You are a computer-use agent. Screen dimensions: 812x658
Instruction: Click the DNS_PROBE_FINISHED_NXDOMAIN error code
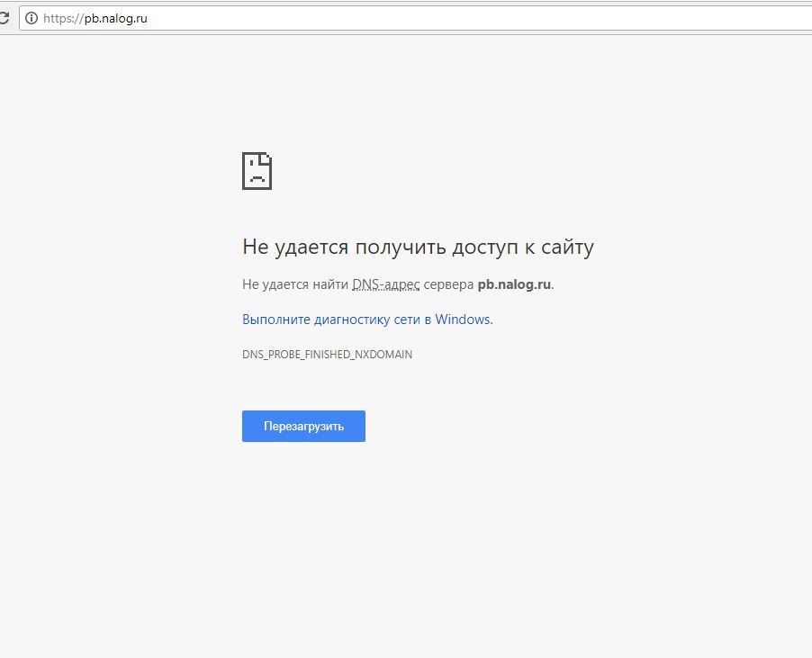coord(327,355)
